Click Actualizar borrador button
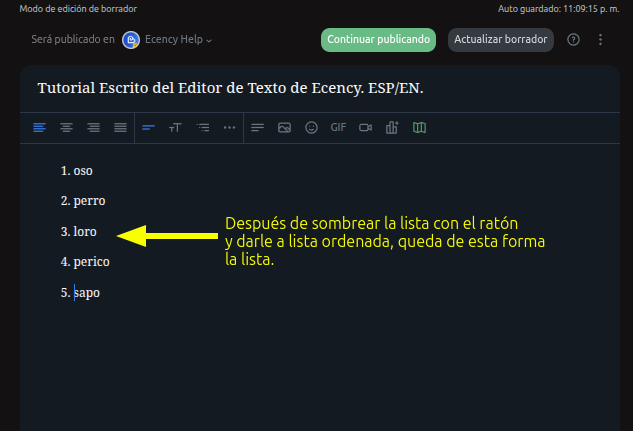633x431 pixels. coord(501,40)
